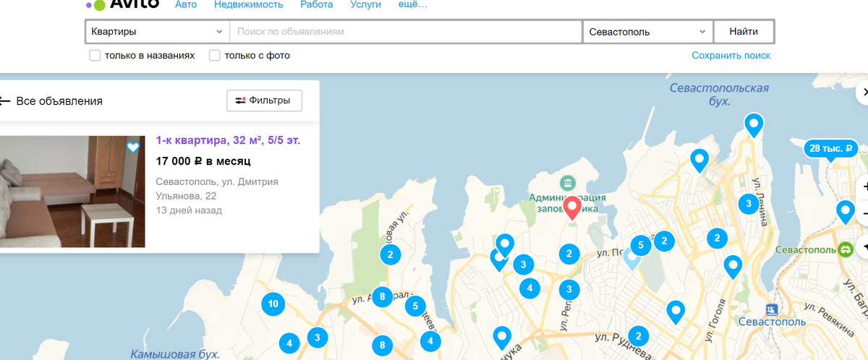
Task: Open cluster 10's neighbor cluster 4 below it
Action: click(289, 343)
